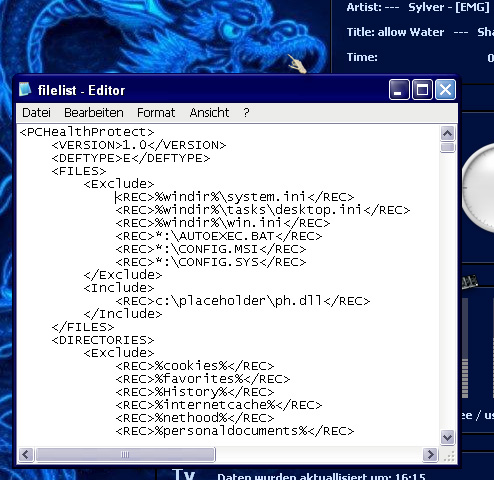The height and width of the screenshot is (480, 494).
Task: Click the *:\CONFIG.SYS line
Action: coord(211,262)
